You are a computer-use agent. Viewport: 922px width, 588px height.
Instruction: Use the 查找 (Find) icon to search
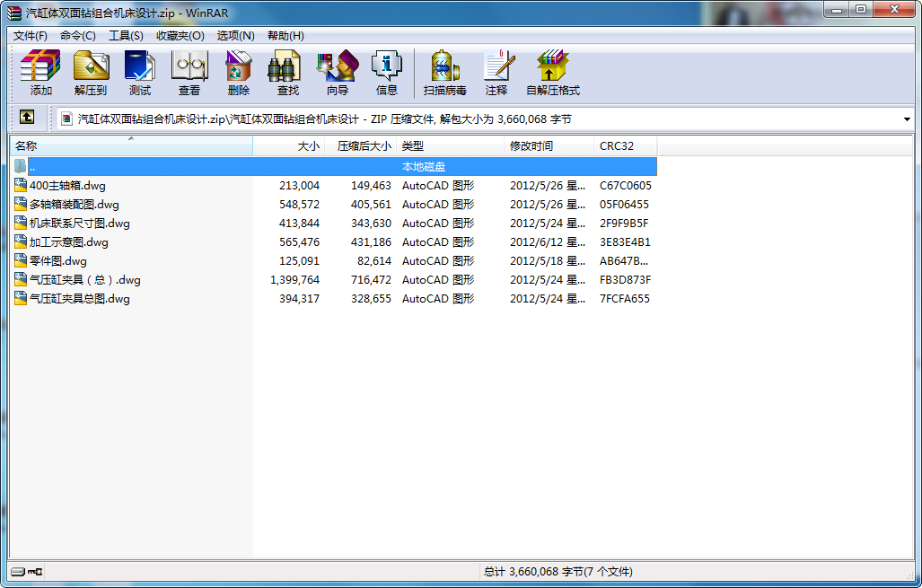point(286,72)
